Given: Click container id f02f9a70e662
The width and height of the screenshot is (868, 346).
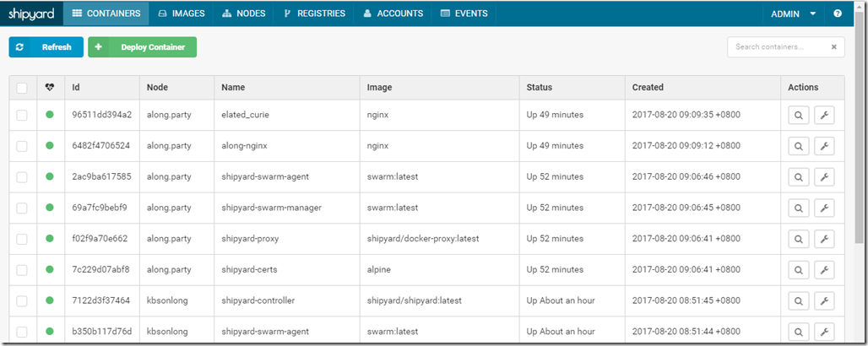Looking at the screenshot, I should [100, 239].
